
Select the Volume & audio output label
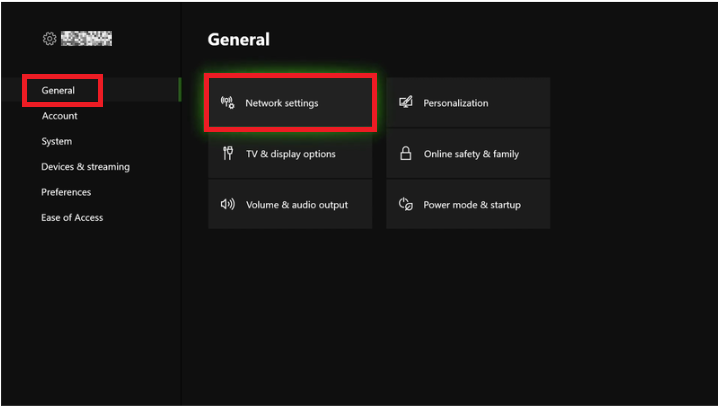tap(297, 205)
